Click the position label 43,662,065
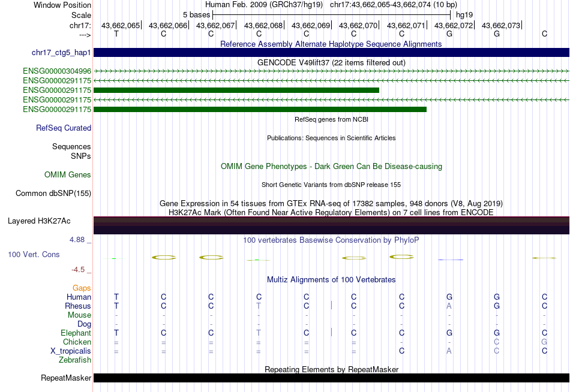Image resolution: width=570 pixels, height=392 pixels. click(121, 25)
